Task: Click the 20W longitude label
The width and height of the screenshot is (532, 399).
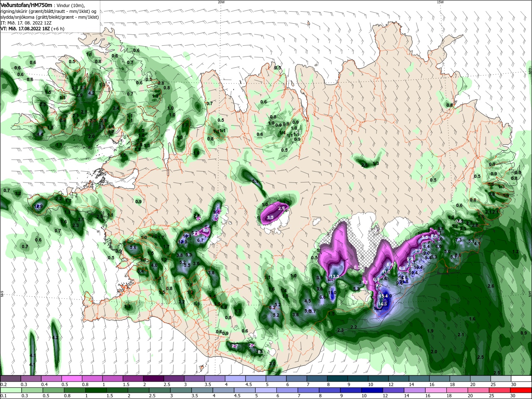Action: [221, 2]
